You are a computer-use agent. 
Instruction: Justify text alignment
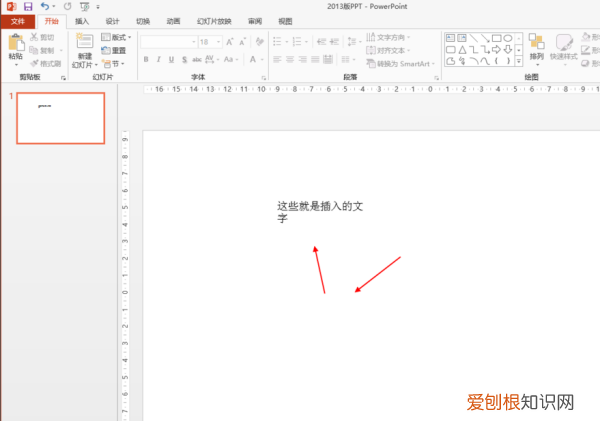coord(315,59)
